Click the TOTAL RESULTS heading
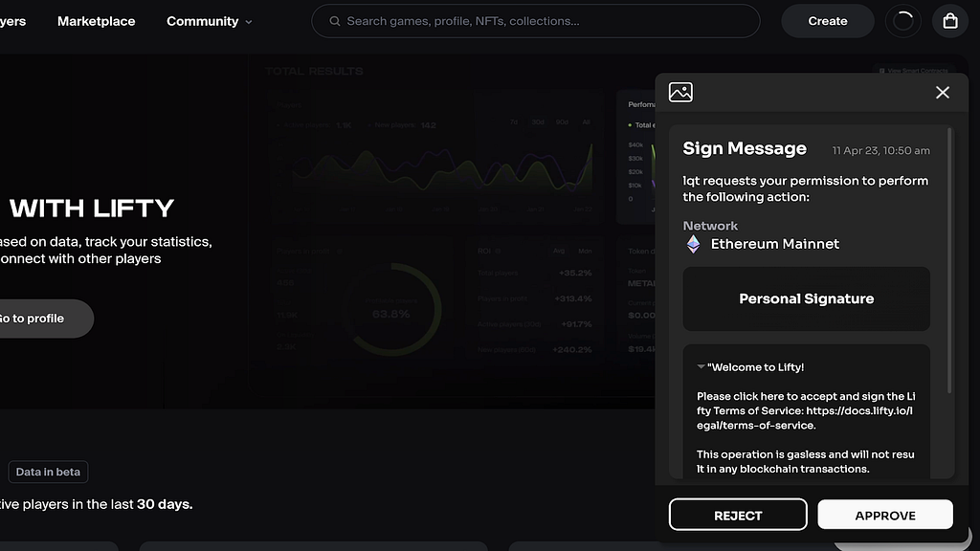The image size is (980, 551). 314,71
